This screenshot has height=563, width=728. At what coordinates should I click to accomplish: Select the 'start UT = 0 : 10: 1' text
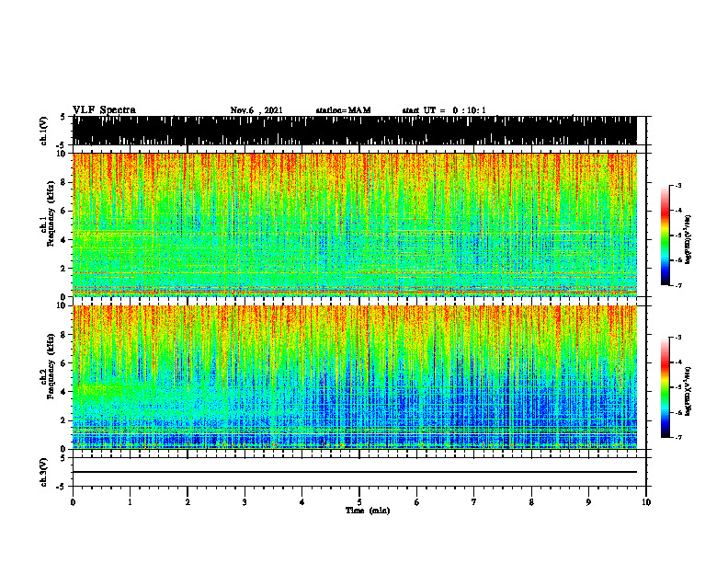[x=444, y=110]
